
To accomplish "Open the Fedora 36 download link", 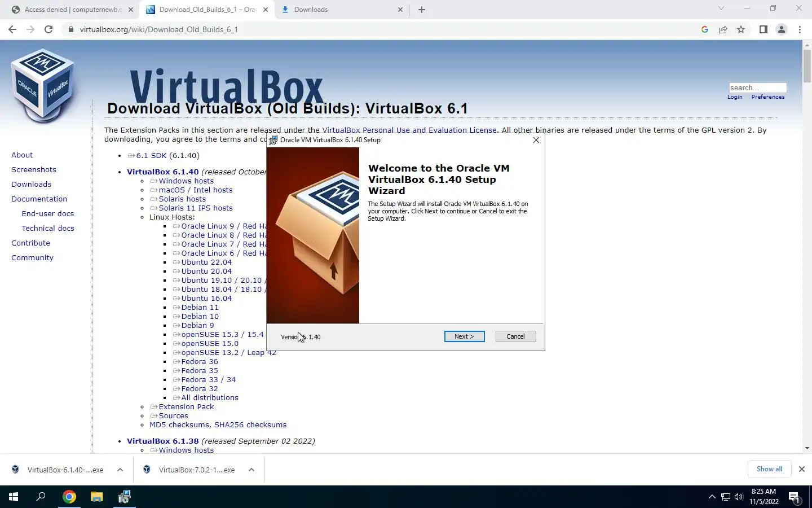I will coord(200,362).
